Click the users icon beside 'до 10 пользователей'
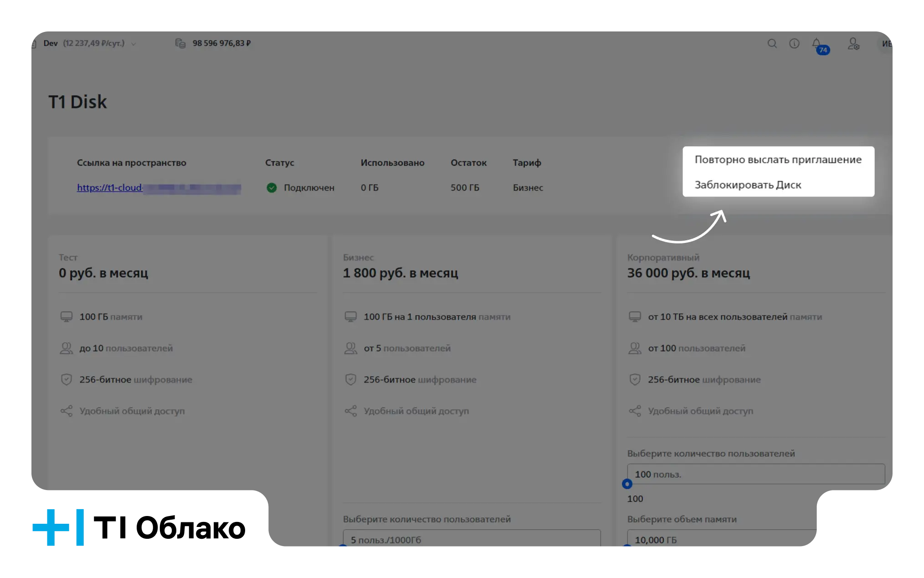Screen dimensions: 924x578 pyautogui.click(x=67, y=348)
